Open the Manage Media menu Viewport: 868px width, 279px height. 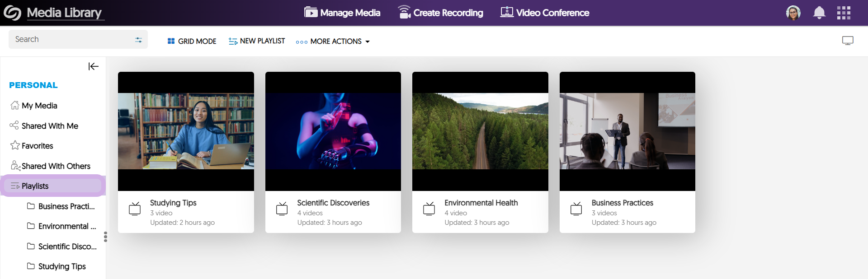[x=342, y=13]
